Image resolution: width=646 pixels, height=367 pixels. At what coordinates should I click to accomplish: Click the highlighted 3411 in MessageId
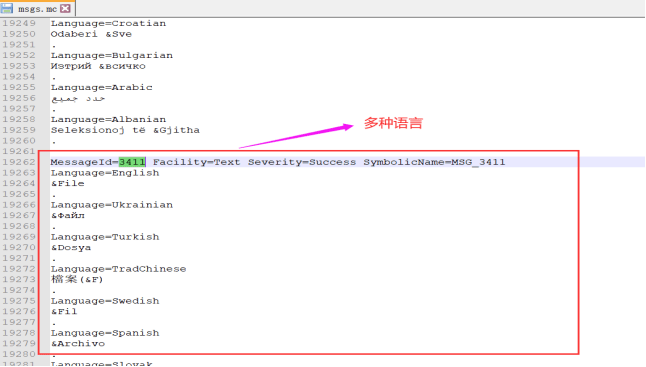point(132,162)
